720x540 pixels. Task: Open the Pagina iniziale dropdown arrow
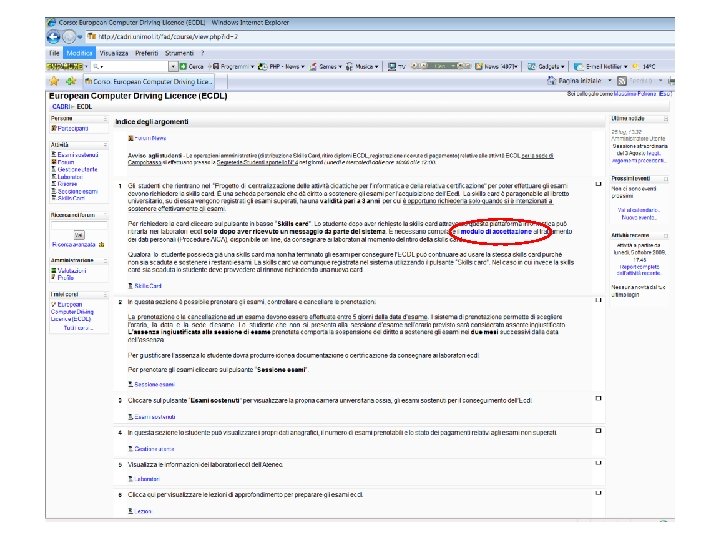(610, 81)
